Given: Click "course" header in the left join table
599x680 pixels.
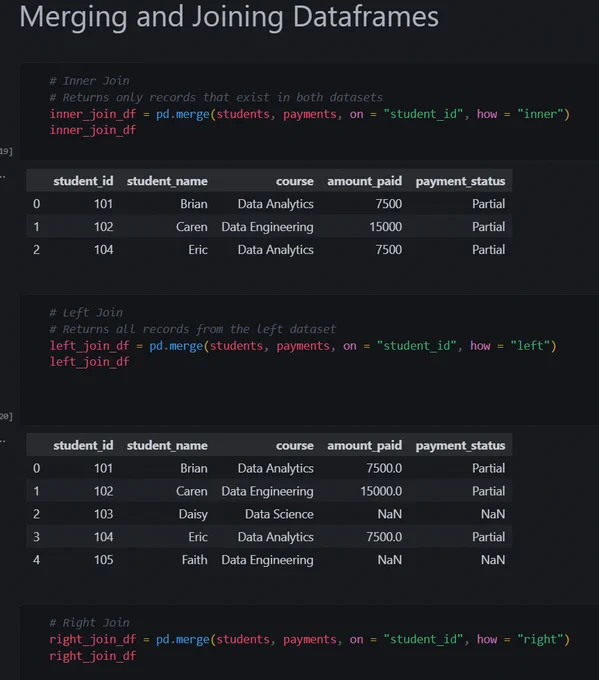Looking at the screenshot, I should pyautogui.click(x=295, y=445).
